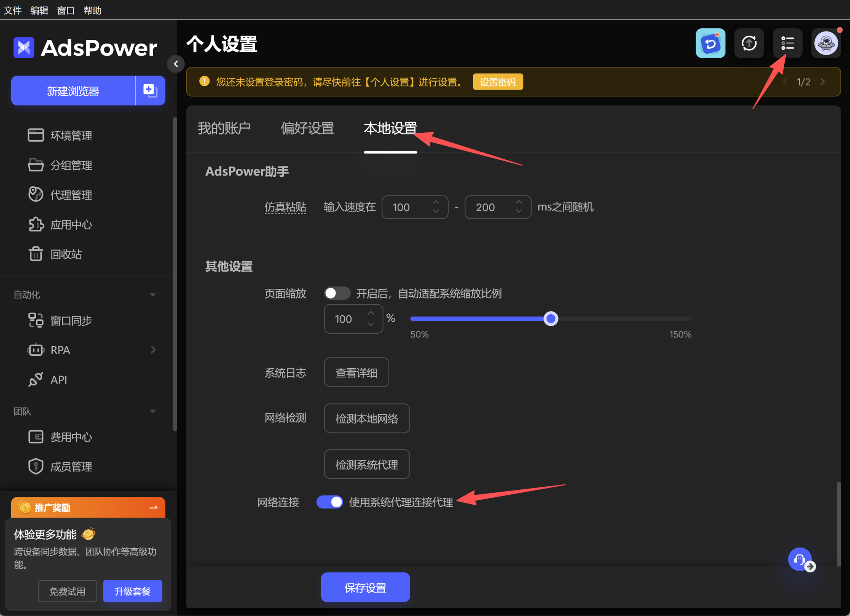
Task: Click the 保存设置 button
Action: [x=365, y=587]
